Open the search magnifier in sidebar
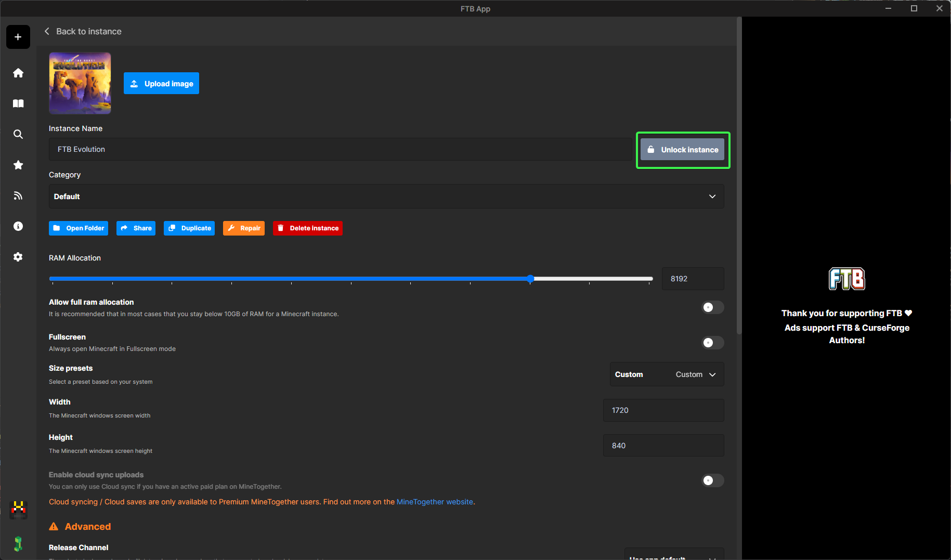Viewport: 951px width, 560px height. tap(18, 134)
